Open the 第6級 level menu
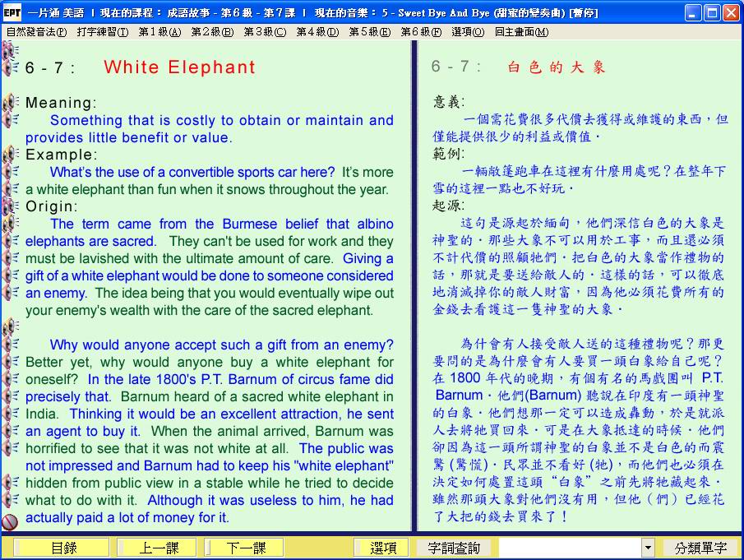This screenshot has height=560, width=744. (420, 32)
